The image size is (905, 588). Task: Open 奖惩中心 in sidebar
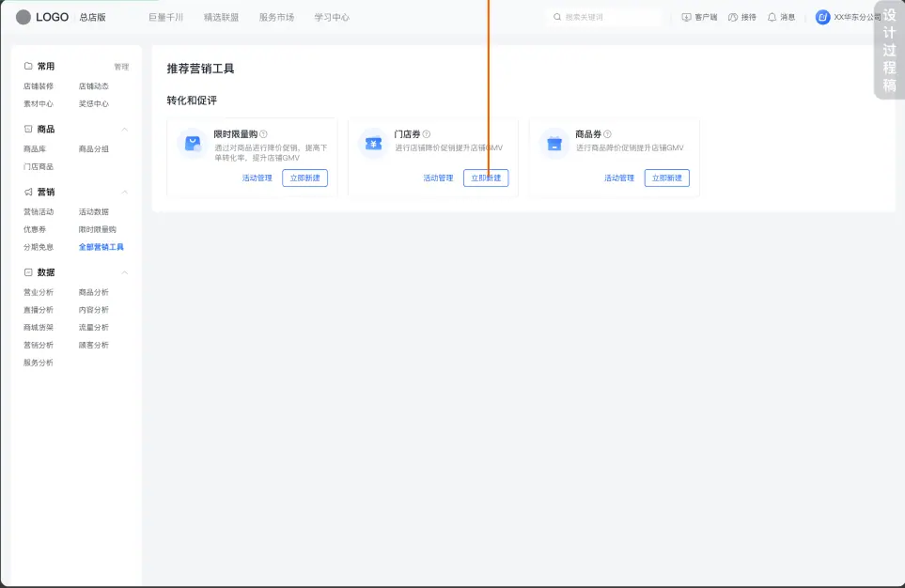click(x=93, y=104)
